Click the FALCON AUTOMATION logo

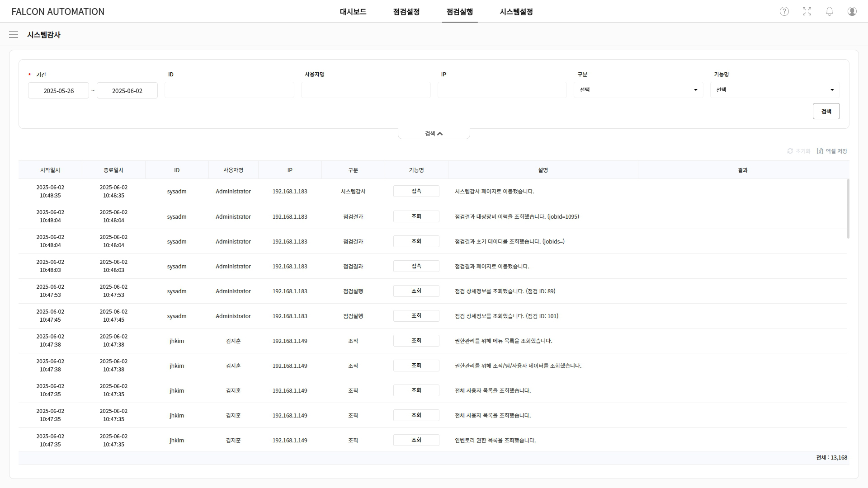[x=58, y=12]
